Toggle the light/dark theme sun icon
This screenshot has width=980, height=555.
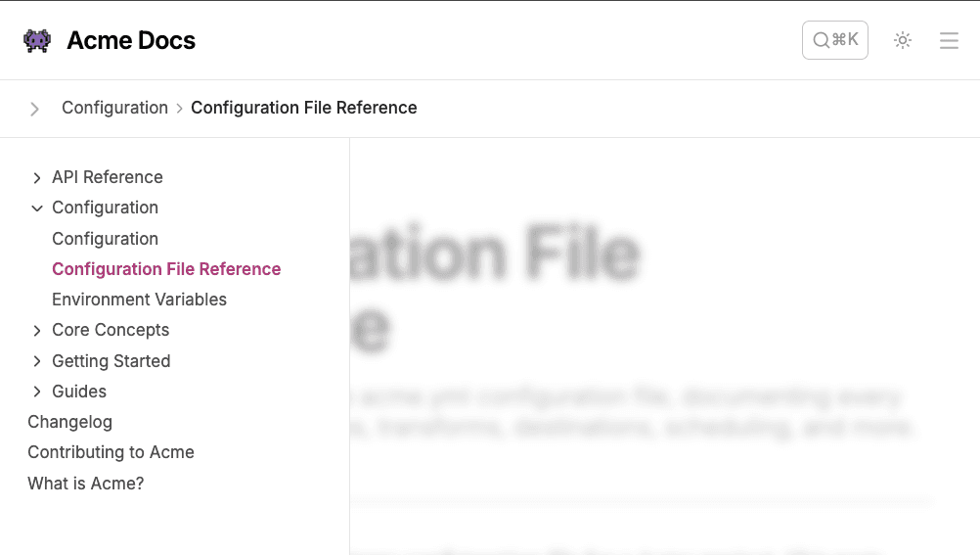903,40
